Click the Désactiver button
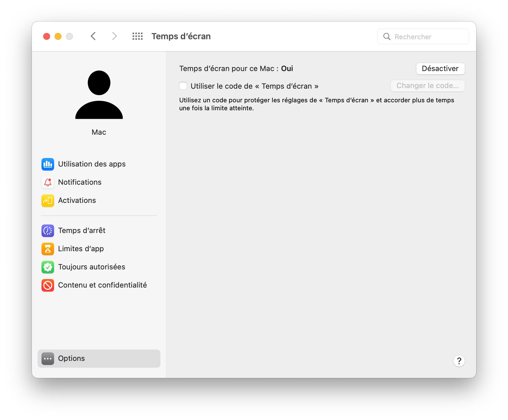The height and width of the screenshot is (420, 508). click(440, 69)
